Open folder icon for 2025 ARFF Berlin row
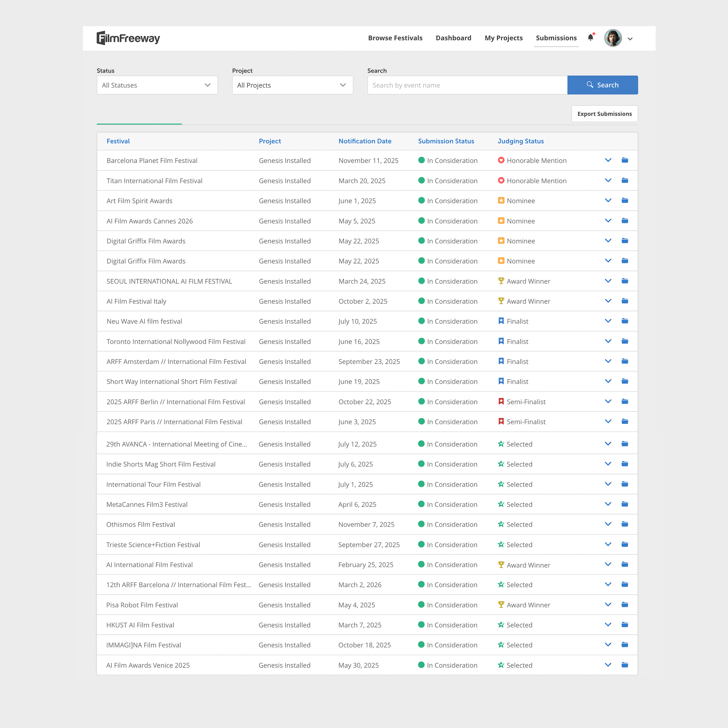The height and width of the screenshot is (728, 728). pos(625,402)
